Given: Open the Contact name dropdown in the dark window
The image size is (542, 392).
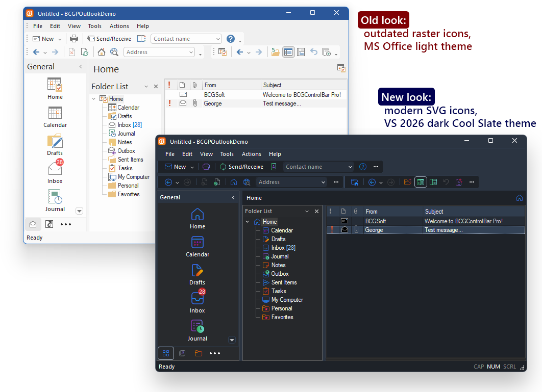Looking at the screenshot, I should click(x=350, y=167).
